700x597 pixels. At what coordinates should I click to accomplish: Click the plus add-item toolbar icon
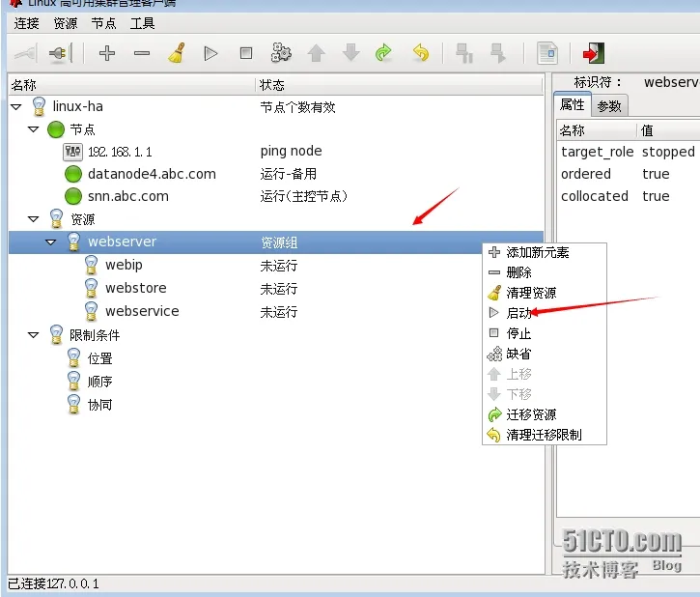107,53
